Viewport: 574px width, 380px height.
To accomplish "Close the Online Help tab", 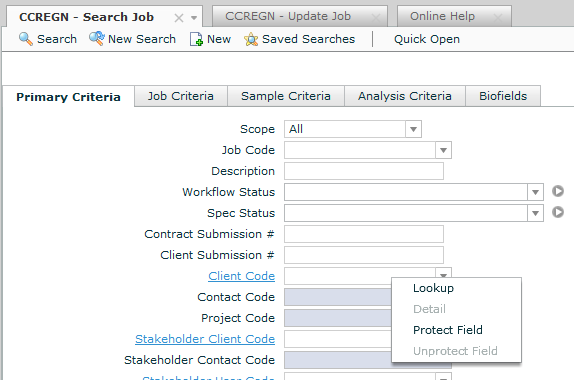I will coord(497,18).
